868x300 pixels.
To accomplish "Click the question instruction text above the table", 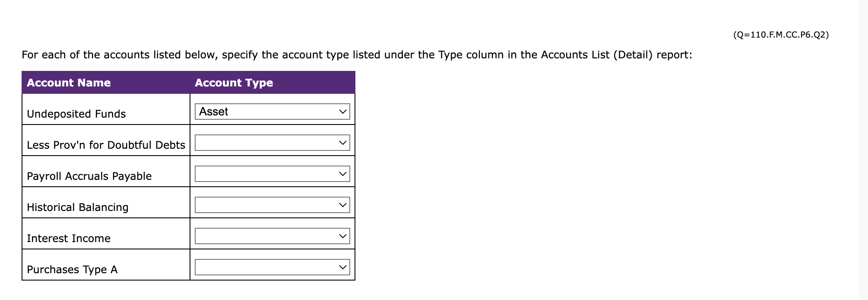I will [357, 54].
